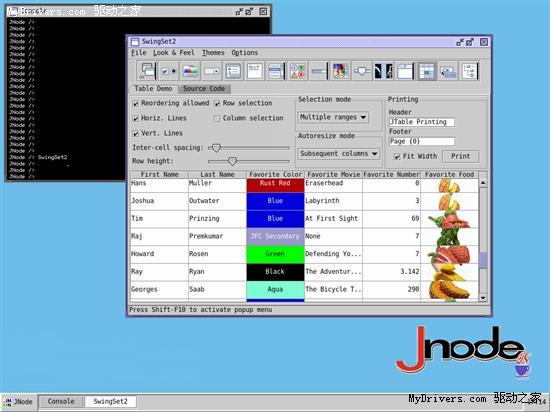Click the Favorite Movie column header

pos(334,175)
